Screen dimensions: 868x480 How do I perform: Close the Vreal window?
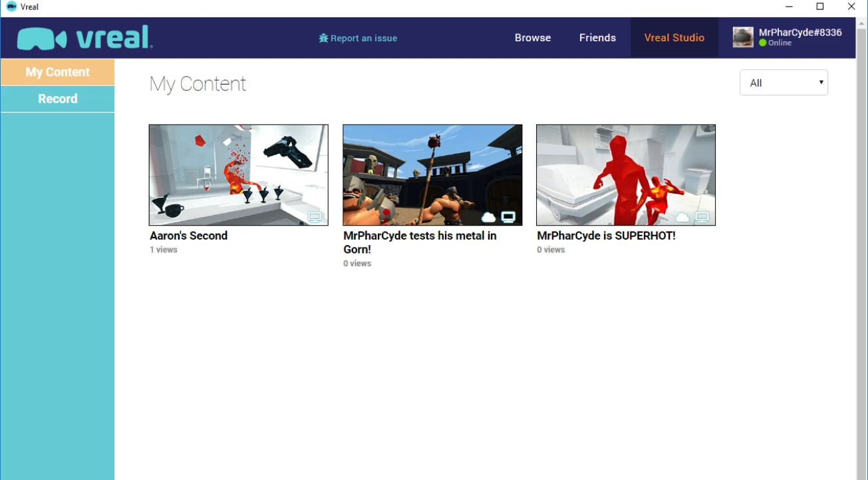click(851, 7)
